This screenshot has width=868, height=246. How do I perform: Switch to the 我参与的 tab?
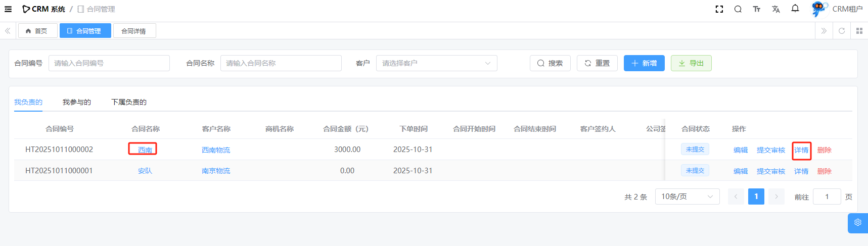pyautogui.click(x=77, y=102)
